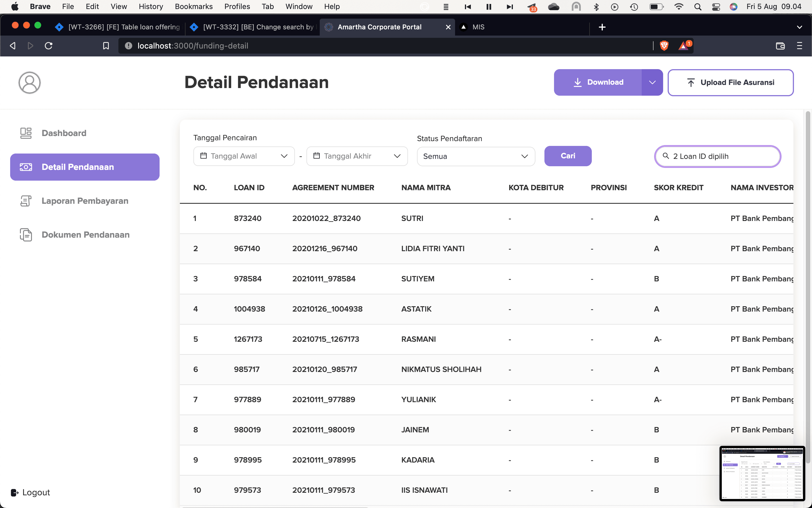This screenshot has width=812, height=508.
Task: Click the Cari search button
Action: click(568, 156)
